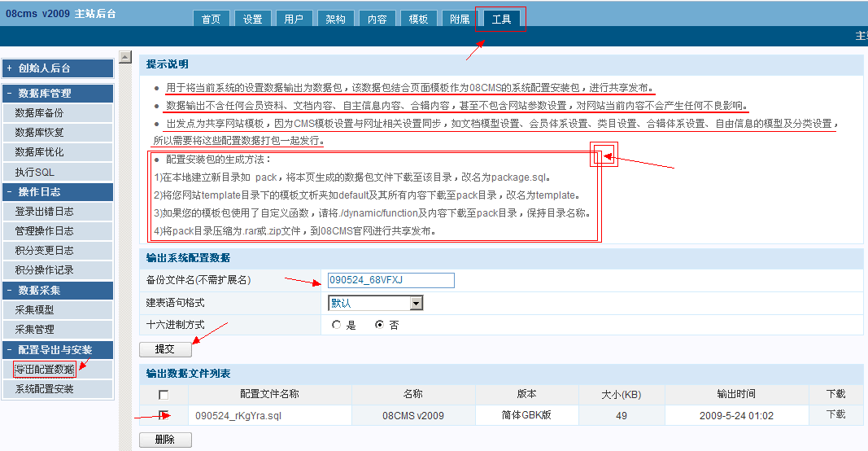Click the 090524_rKgYra.sql file name
Screen dimensions: 868x451
[x=238, y=415]
